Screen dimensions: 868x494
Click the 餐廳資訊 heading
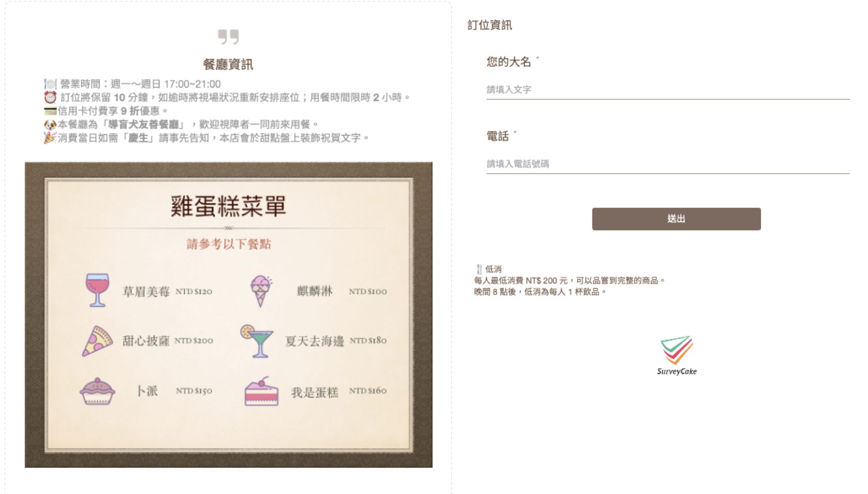click(228, 65)
